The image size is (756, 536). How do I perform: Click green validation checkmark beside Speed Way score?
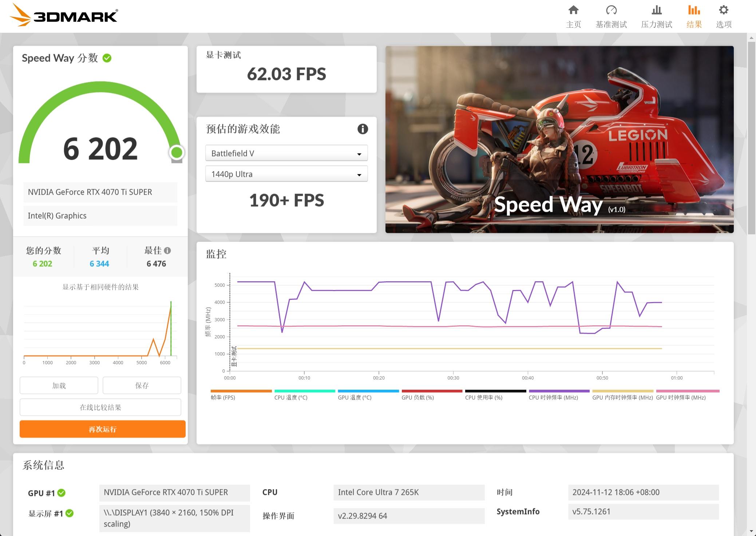tap(107, 58)
